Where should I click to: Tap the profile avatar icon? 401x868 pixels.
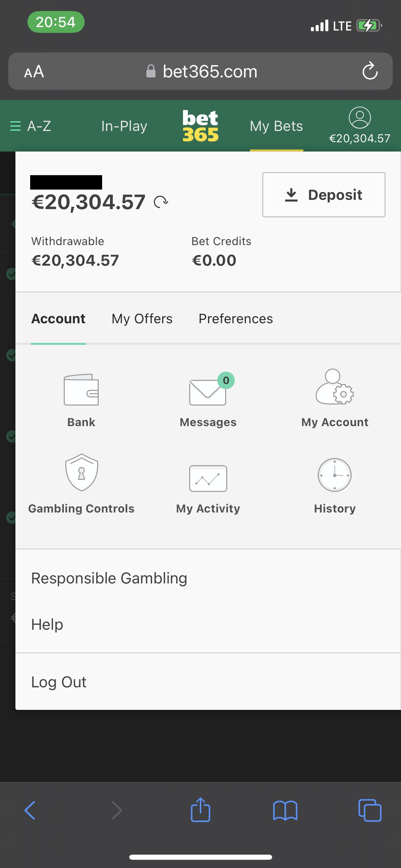coord(360,118)
